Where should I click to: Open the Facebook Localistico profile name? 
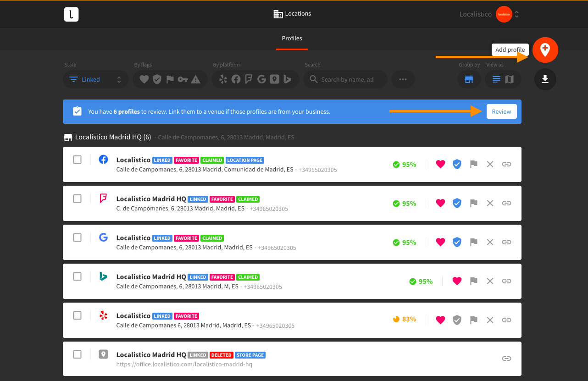coord(133,160)
